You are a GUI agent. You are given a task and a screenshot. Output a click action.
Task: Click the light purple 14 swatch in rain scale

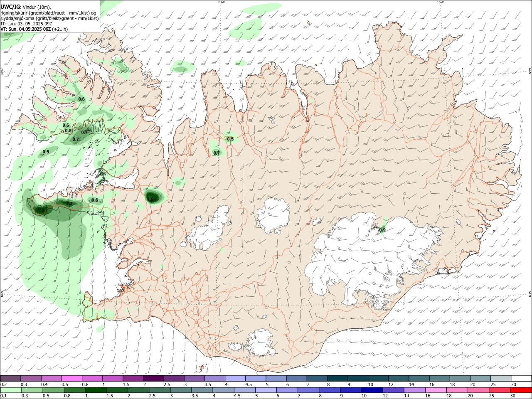point(414,390)
